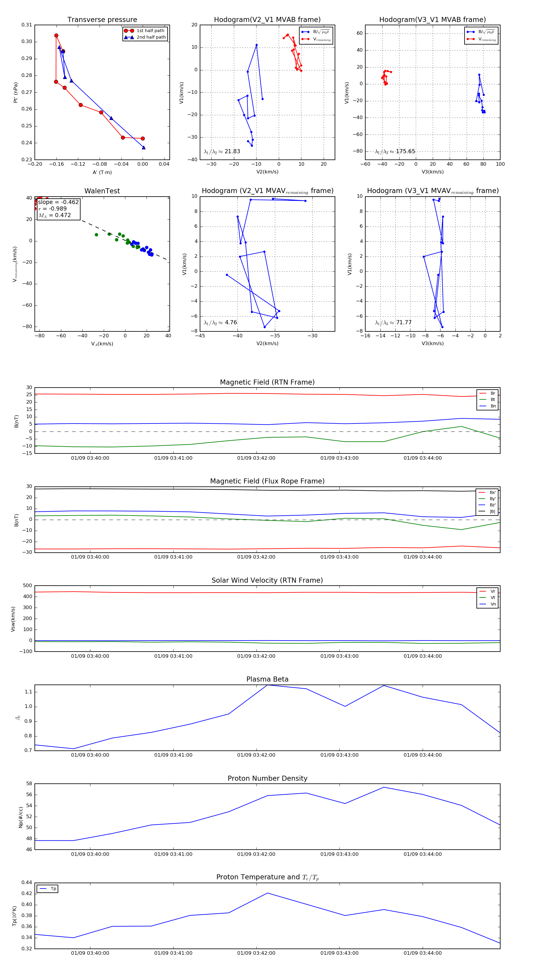Select the Bz' legend entry

click(487, 505)
